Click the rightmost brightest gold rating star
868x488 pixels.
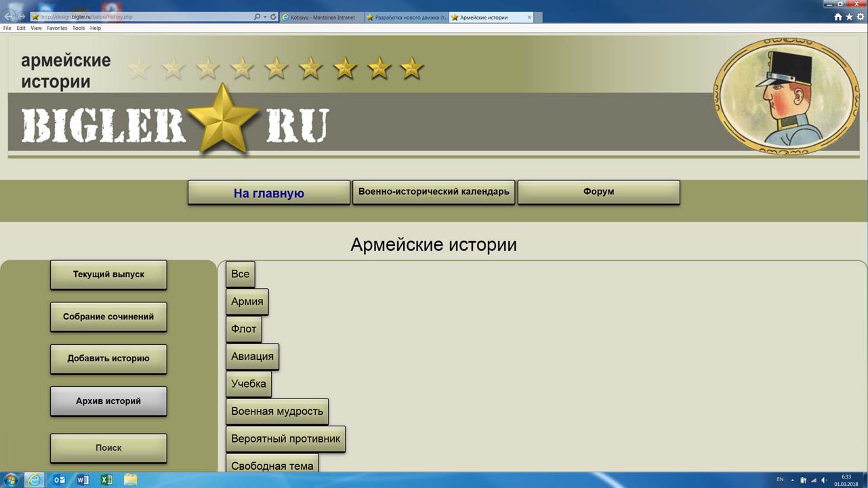(411, 68)
